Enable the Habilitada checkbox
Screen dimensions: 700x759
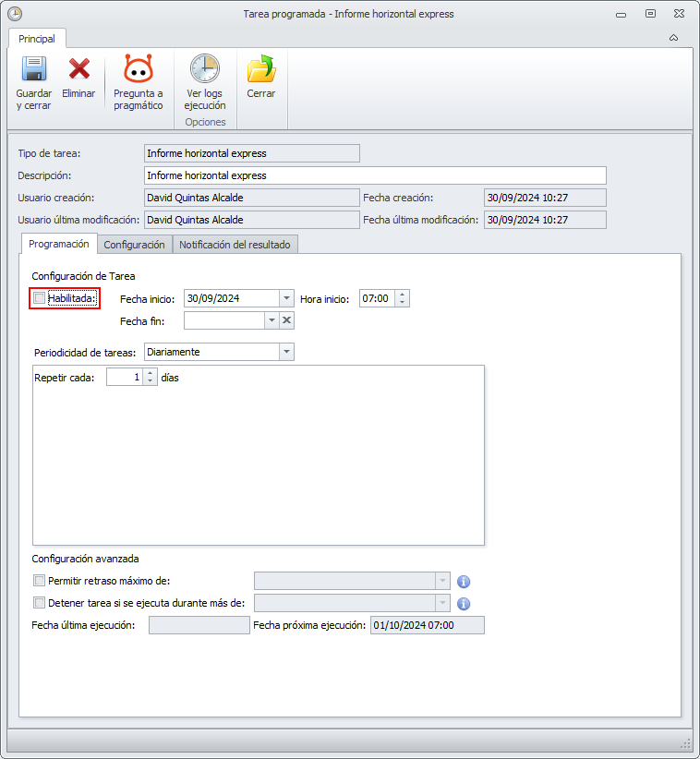pyautogui.click(x=39, y=298)
